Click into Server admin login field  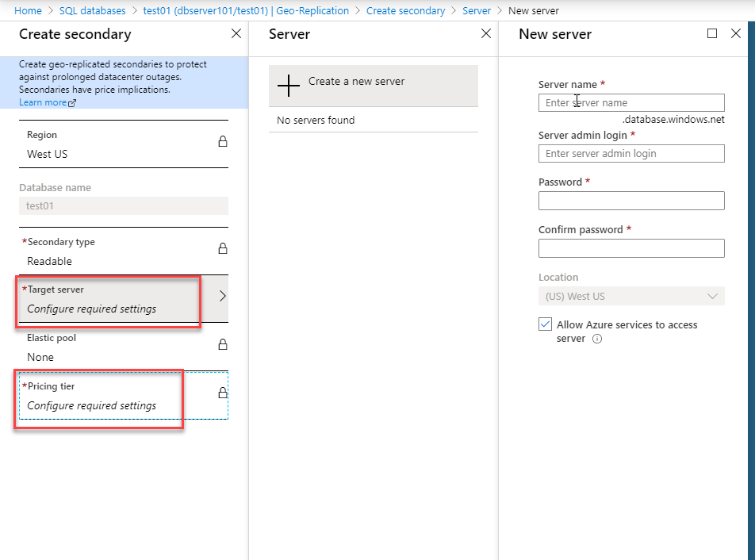tap(631, 154)
